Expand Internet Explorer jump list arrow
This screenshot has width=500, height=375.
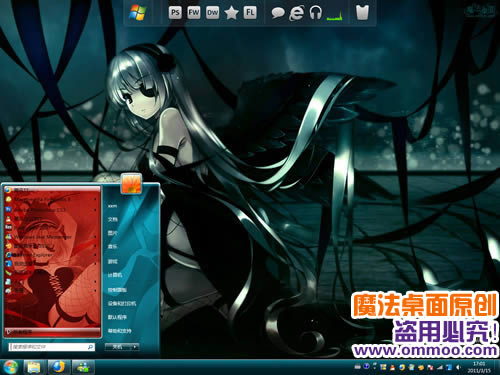(95, 255)
